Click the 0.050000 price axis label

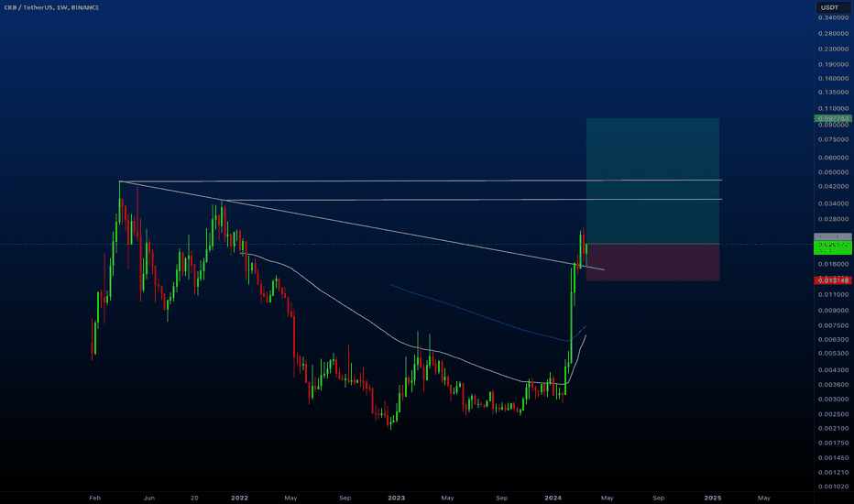(x=833, y=172)
